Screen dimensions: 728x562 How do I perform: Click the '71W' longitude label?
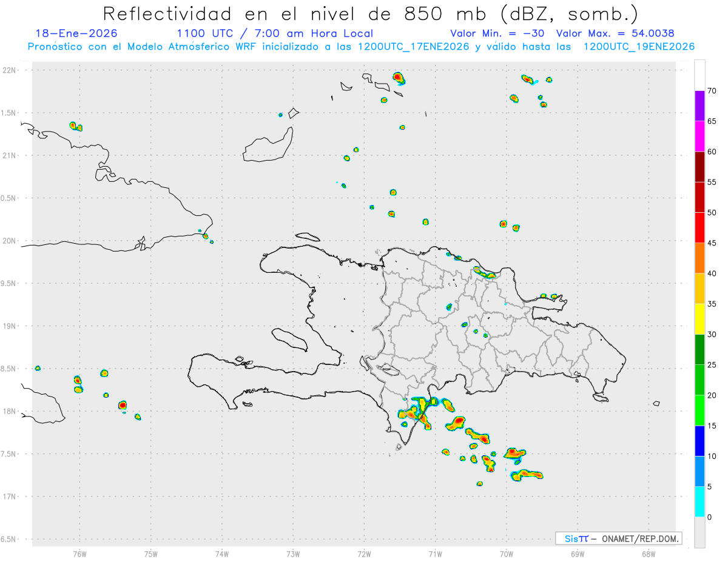(x=435, y=554)
